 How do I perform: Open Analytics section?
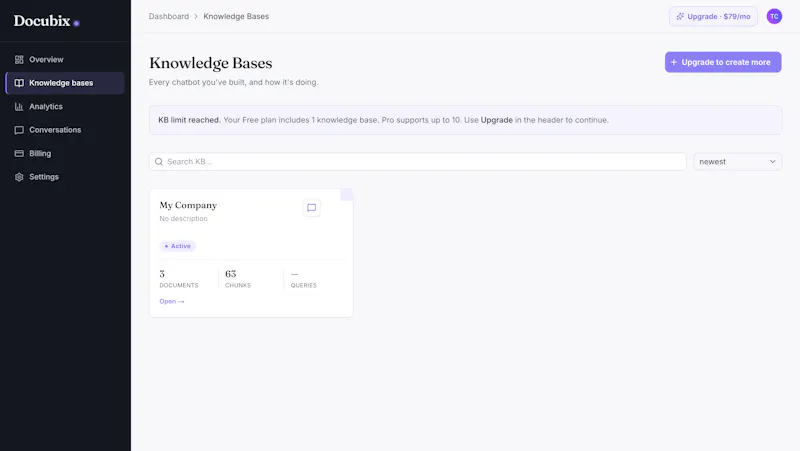point(65,107)
